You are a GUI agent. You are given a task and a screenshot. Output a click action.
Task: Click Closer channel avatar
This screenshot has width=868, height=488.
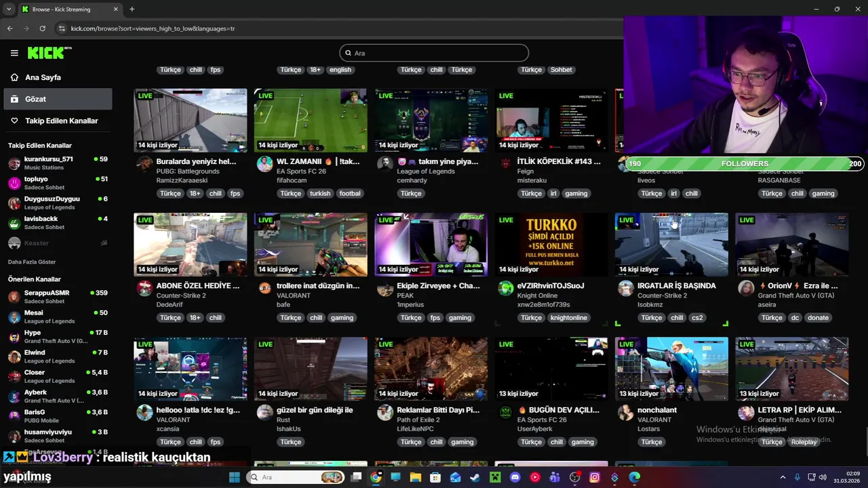coord(14,376)
